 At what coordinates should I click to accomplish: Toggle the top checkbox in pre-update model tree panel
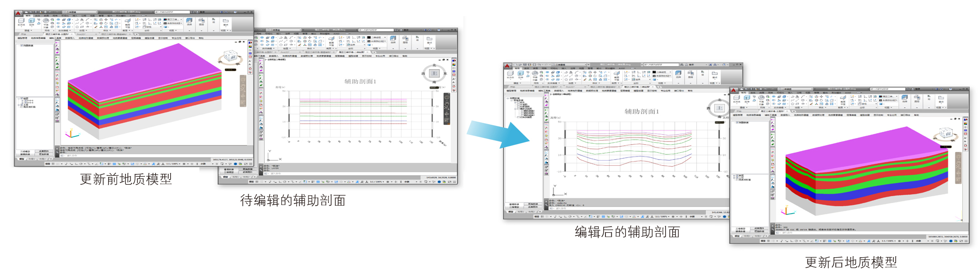point(21,46)
